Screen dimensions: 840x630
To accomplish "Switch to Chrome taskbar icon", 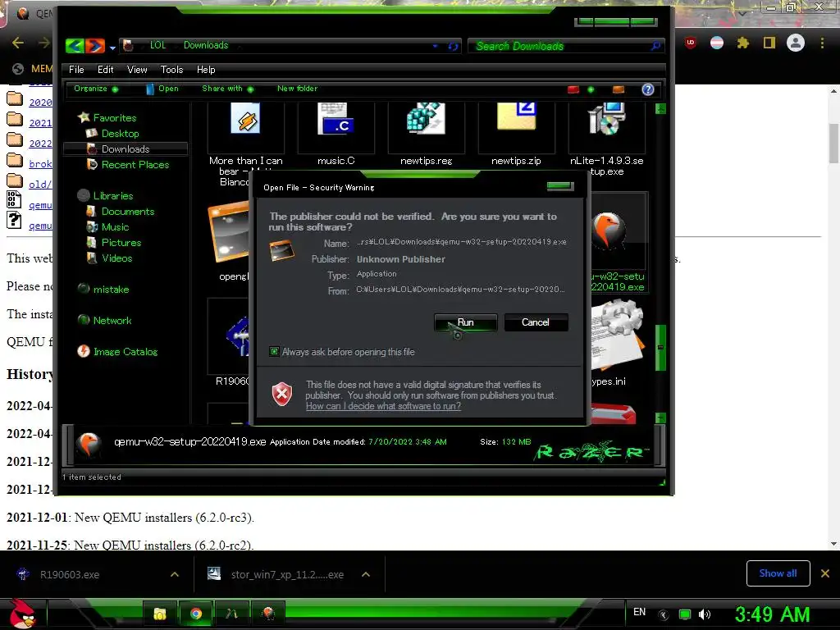I will [196, 614].
